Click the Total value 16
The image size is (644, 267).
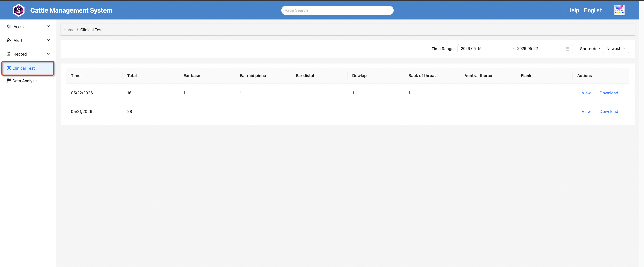click(129, 93)
